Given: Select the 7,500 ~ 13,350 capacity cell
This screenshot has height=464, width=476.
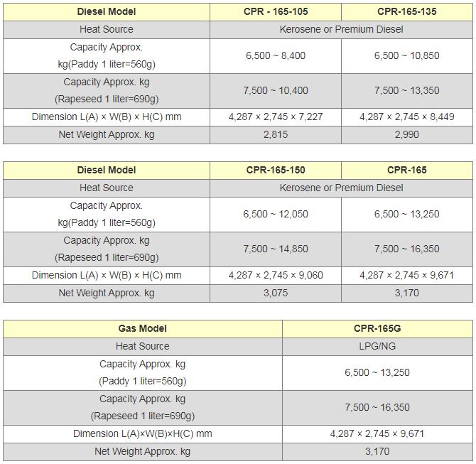Looking at the screenshot, I should [x=406, y=90].
